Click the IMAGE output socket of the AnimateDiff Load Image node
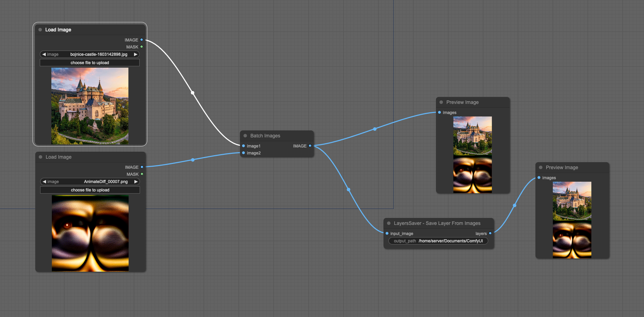644x317 pixels. pyautogui.click(x=142, y=167)
